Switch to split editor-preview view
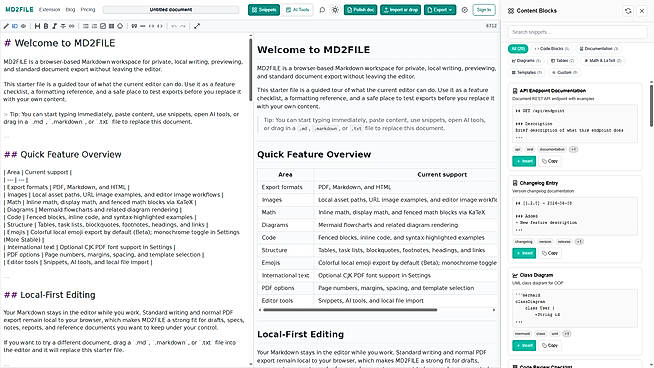 click(15, 26)
